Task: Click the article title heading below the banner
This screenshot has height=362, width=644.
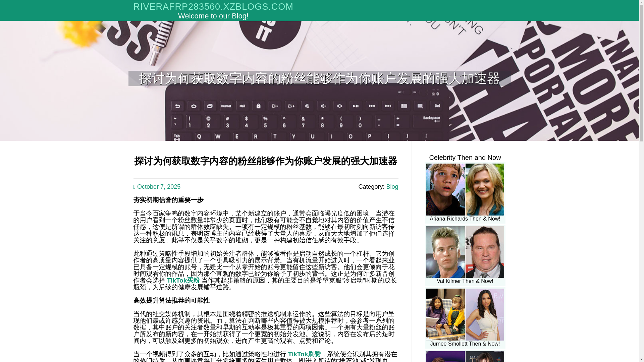Action: click(x=266, y=161)
